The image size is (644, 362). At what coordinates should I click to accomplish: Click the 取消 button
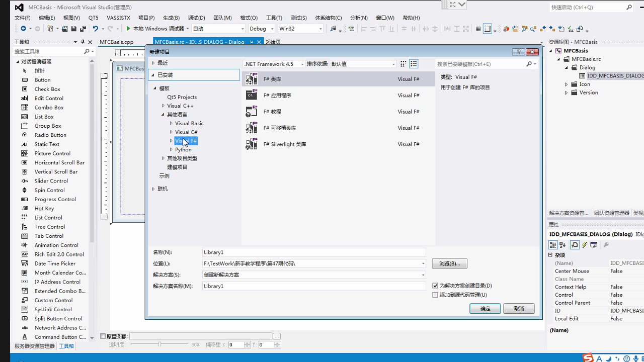pyautogui.click(x=519, y=309)
